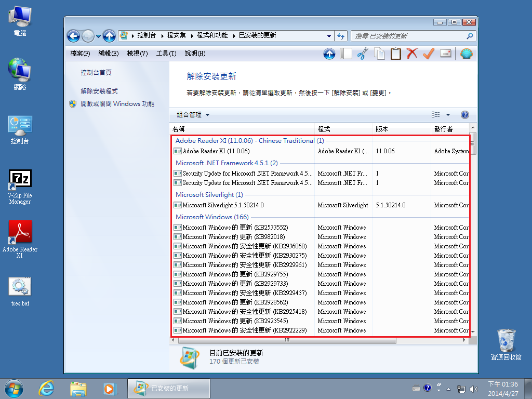This screenshot has height=399, width=532.
Task: Click the search magnifier icon
Action: (470, 36)
